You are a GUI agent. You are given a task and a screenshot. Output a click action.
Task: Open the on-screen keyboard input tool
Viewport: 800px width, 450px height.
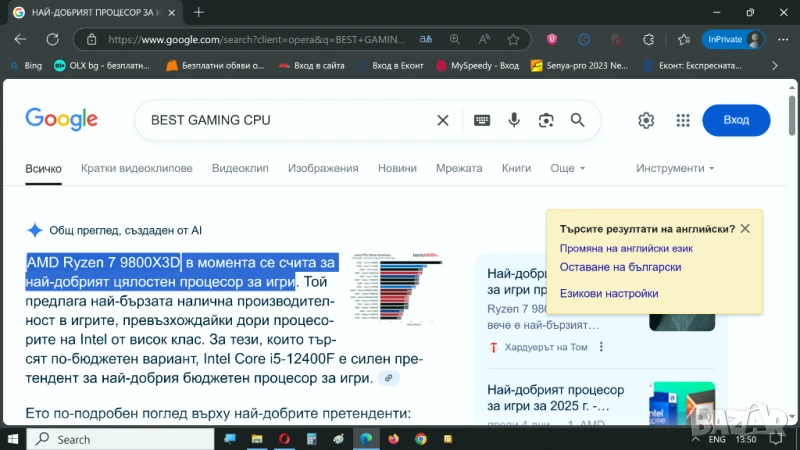click(x=482, y=120)
